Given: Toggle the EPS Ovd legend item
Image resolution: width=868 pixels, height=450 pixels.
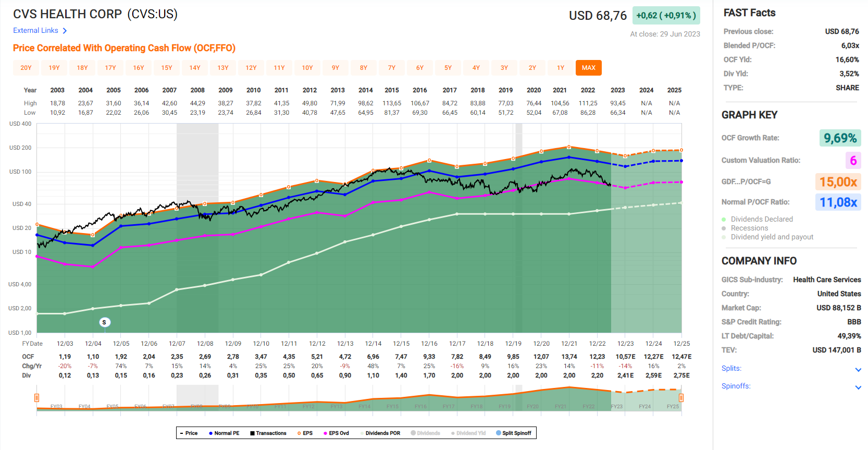Looking at the screenshot, I should tap(336, 433).
